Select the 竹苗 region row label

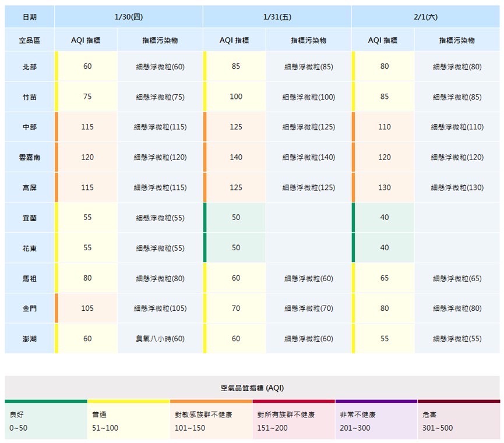pos(30,97)
